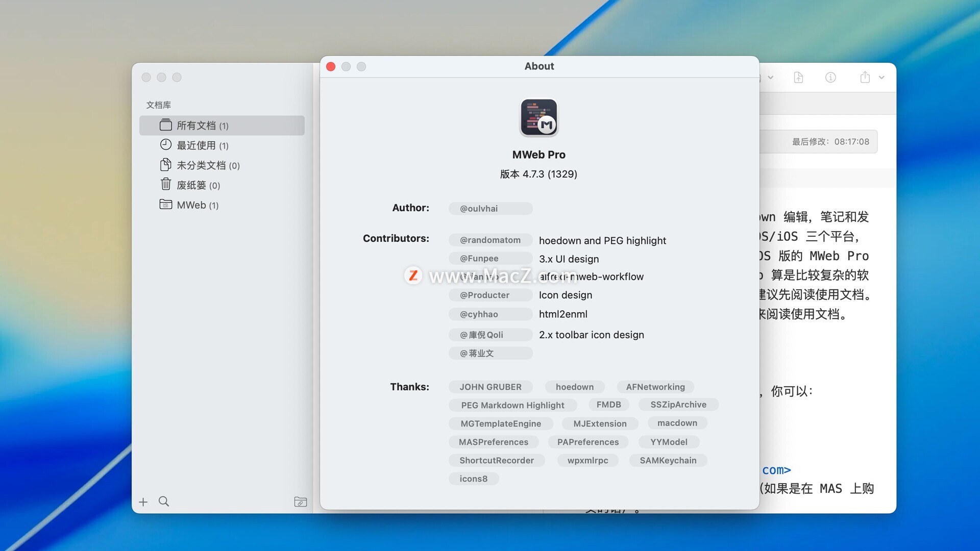Click the 最后修改: 08:17:08 timestamp
This screenshot has width=980, height=551.
click(x=830, y=142)
